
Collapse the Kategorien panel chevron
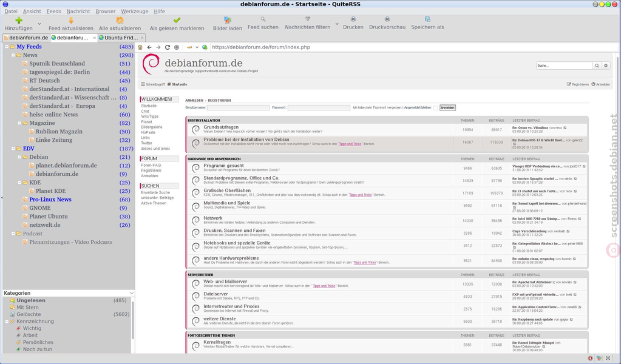pos(132,293)
